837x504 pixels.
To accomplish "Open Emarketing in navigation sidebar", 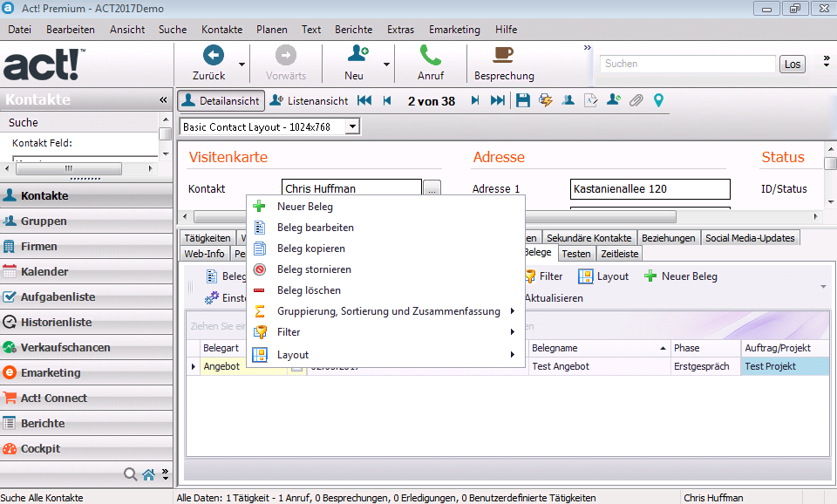I will [86, 372].
